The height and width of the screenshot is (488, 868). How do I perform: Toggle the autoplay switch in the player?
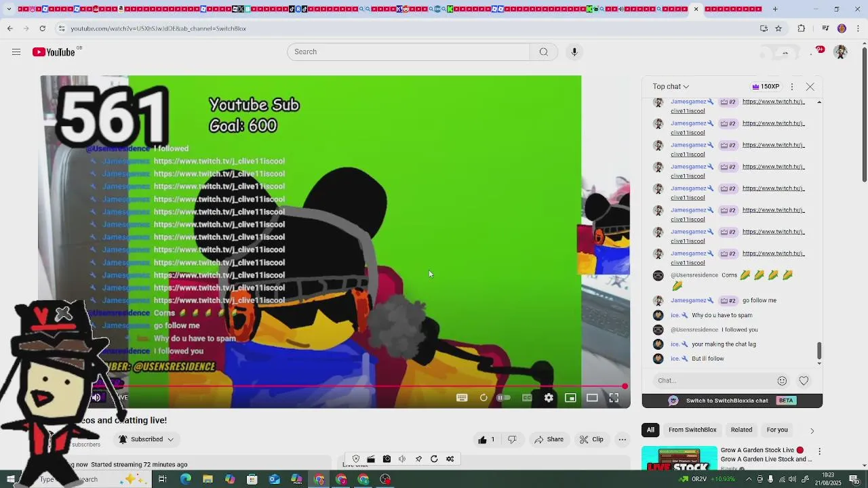pos(504,398)
